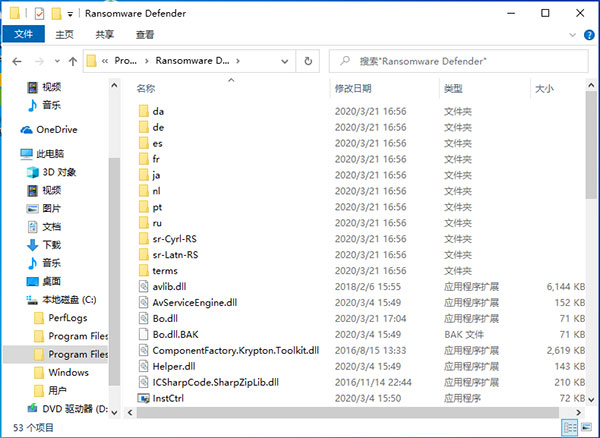The image size is (600, 438).
Task: Refresh the current folder view
Action: point(308,61)
